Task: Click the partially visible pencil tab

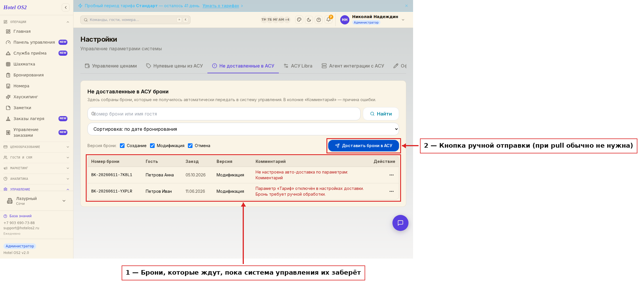Action: pos(400,66)
